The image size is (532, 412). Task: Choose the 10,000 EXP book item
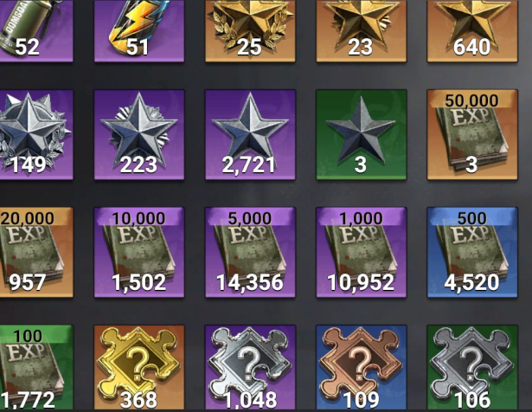tap(139, 252)
